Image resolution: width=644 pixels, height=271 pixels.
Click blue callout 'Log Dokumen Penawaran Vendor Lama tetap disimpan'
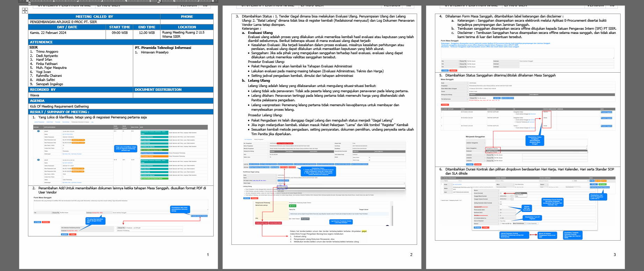341,222
